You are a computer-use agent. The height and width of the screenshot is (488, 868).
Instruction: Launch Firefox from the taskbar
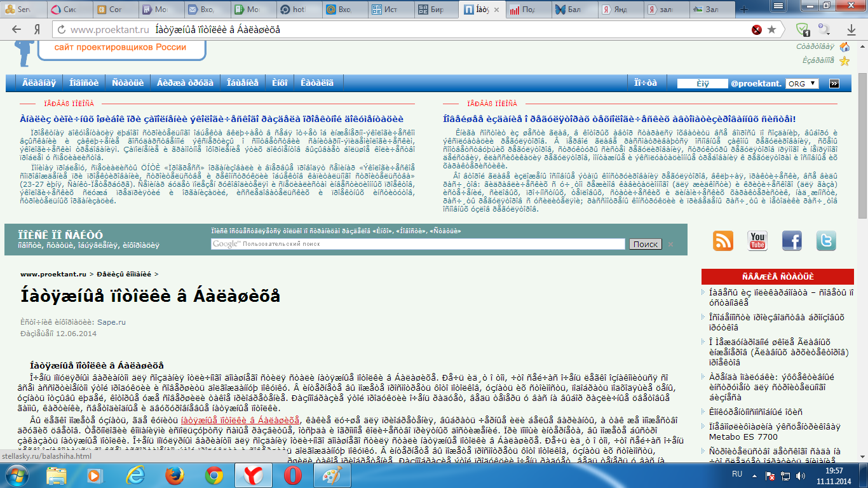(x=173, y=475)
